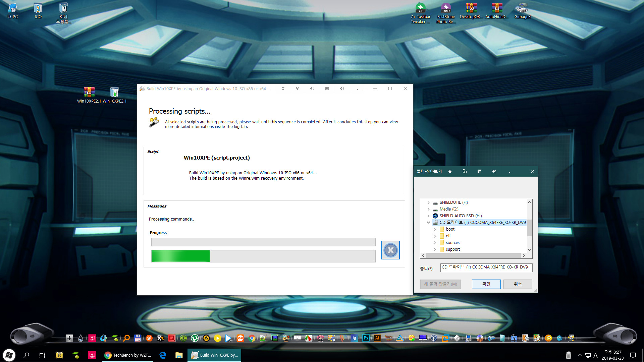This screenshot has height=362, width=644.
Task: Expand the SHIELD AUTO SSD (H:) node
Action: (x=428, y=216)
